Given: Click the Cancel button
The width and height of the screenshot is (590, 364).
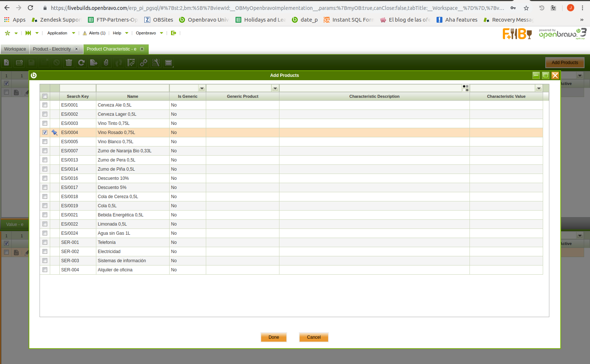Looking at the screenshot, I should [313, 337].
